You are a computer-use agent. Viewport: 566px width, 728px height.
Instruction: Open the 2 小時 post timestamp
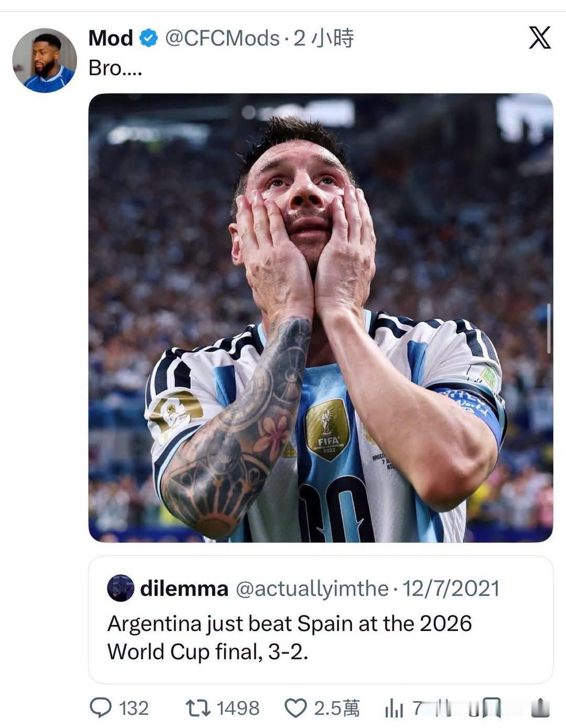[323, 38]
